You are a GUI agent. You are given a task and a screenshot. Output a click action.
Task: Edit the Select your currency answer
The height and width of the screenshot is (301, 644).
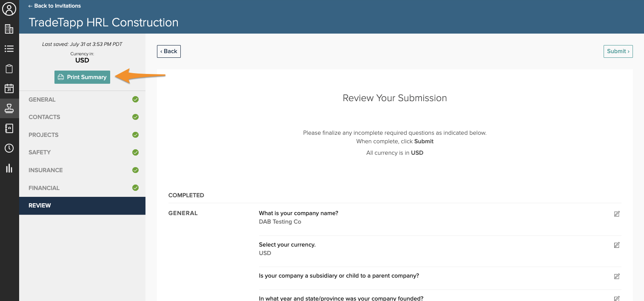(x=617, y=245)
